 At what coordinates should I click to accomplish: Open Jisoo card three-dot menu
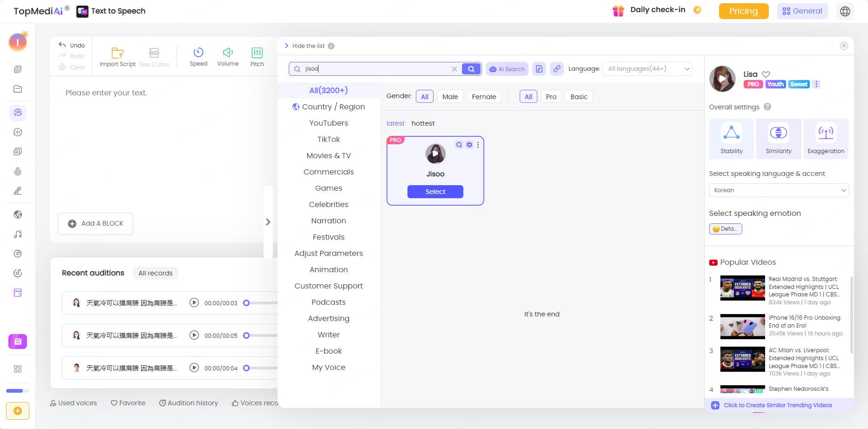(x=478, y=145)
